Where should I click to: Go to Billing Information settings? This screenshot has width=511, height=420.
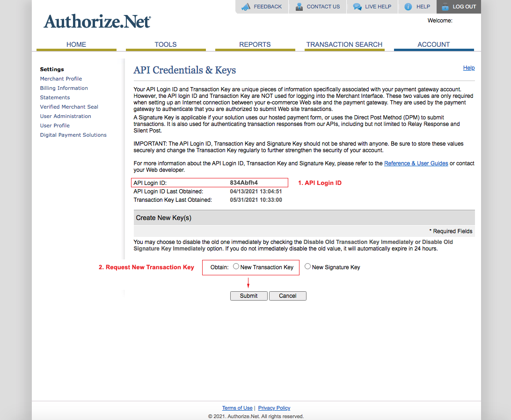click(x=64, y=88)
